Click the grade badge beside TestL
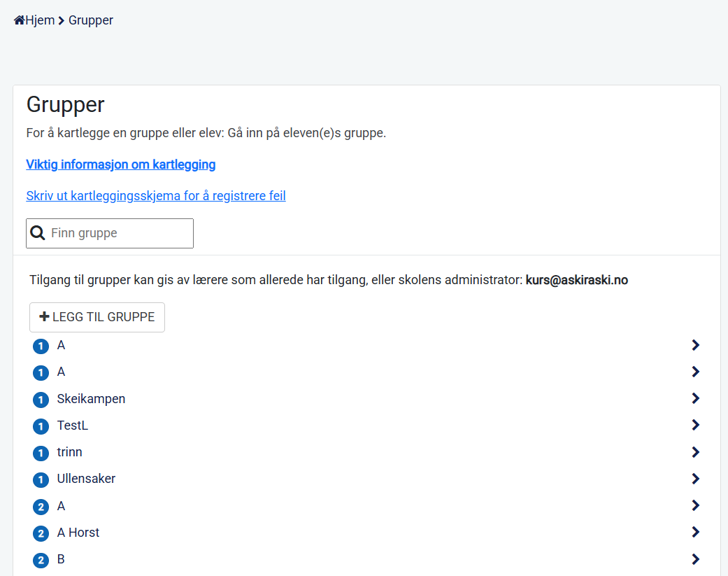The width and height of the screenshot is (728, 576). pyautogui.click(x=41, y=426)
